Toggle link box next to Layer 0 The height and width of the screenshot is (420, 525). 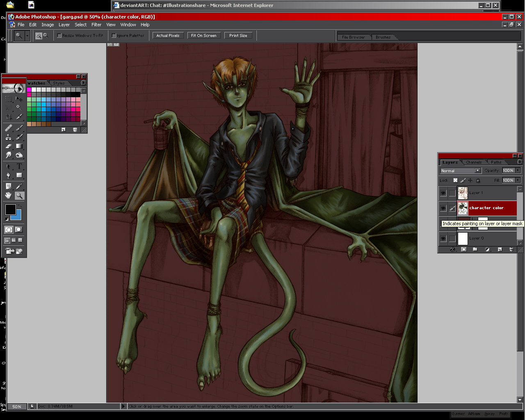pyautogui.click(x=452, y=238)
